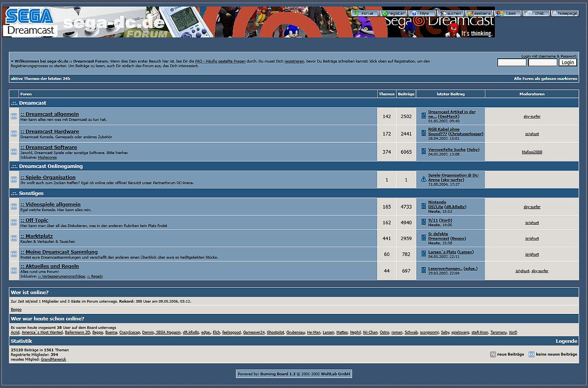This screenshot has height=388, width=588.
Task: Click the post icon next to Leserwertungen..
Action: point(423,270)
